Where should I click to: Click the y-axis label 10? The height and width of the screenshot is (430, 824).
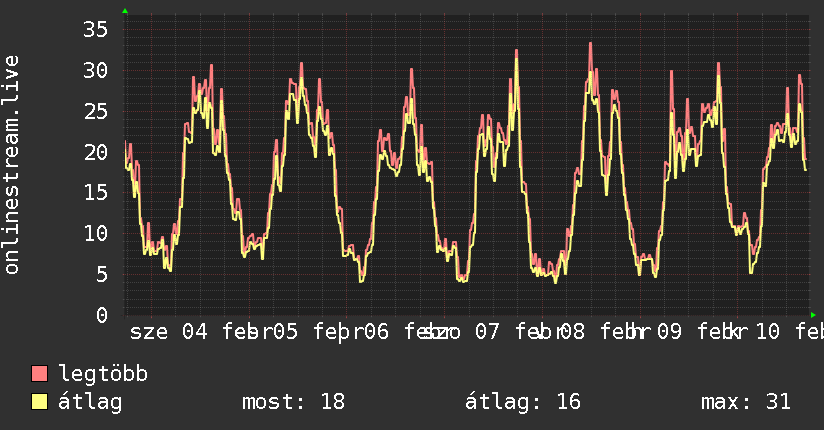pos(95,233)
